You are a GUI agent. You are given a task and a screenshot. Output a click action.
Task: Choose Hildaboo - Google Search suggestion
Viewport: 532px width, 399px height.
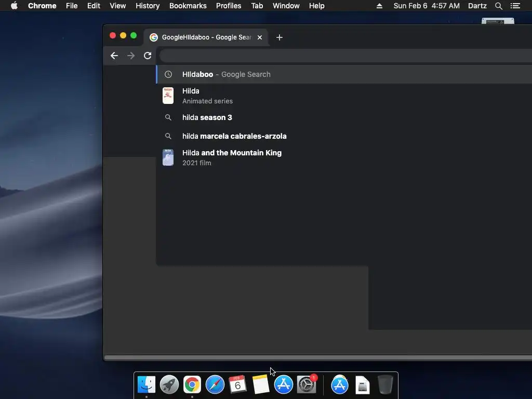[344, 74]
